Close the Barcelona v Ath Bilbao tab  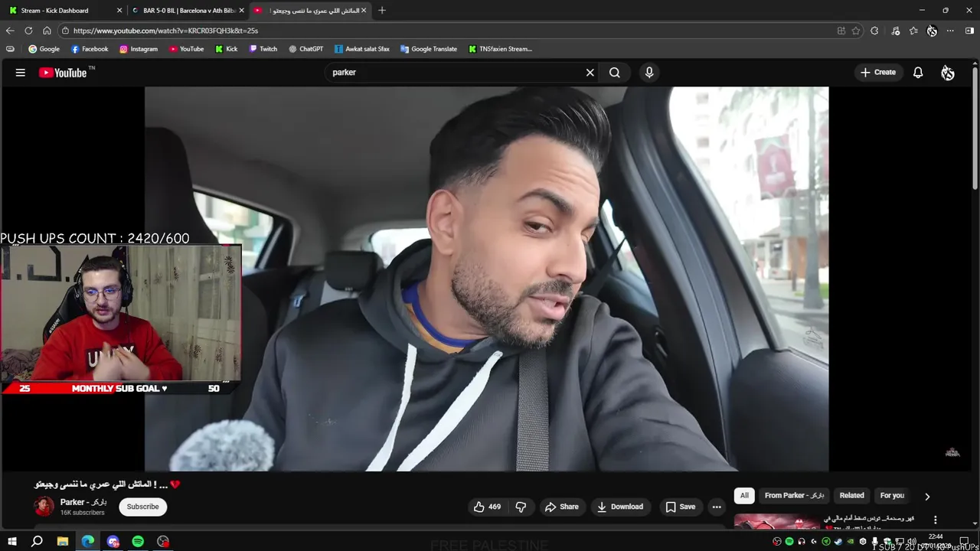242,11
